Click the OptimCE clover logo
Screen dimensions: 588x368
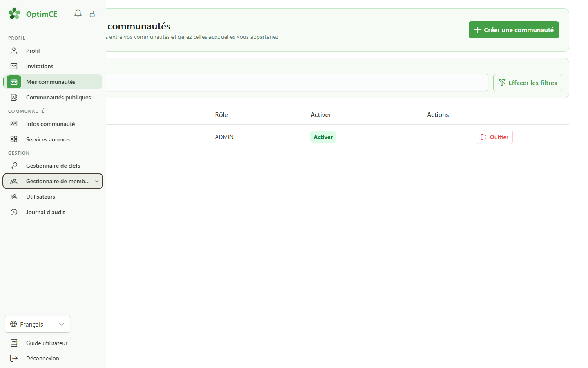pyautogui.click(x=14, y=13)
